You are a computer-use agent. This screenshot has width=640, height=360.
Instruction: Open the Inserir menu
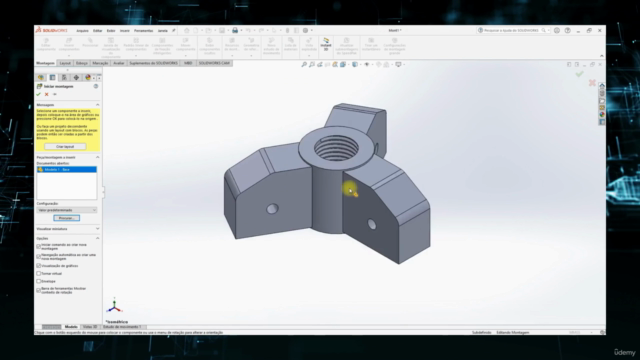tap(124, 31)
